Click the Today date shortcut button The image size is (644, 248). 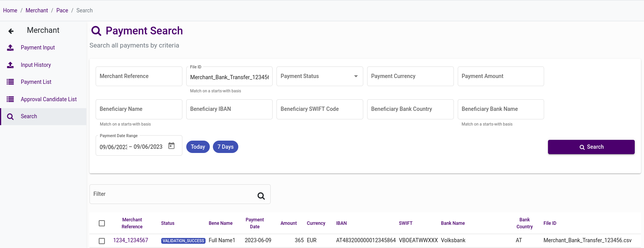click(x=198, y=147)
